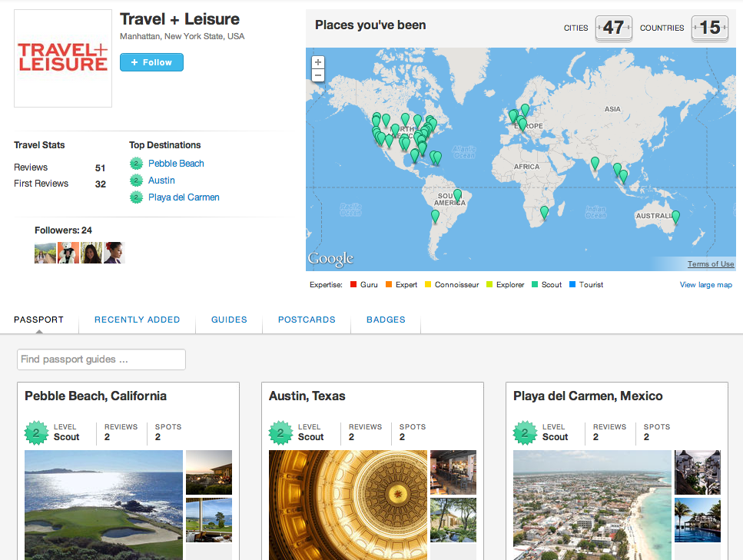Click the map pin in southern Africa
743x560 pixels.
pos(545,213)
